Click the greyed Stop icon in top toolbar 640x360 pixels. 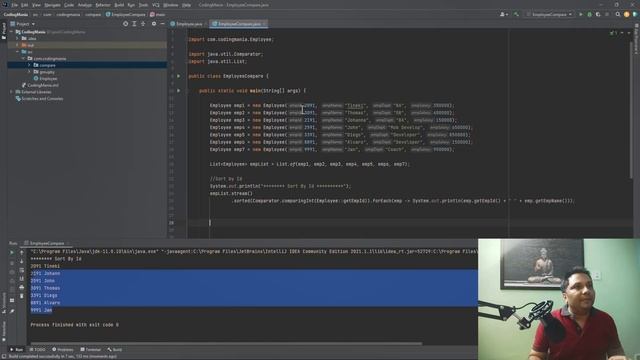coord(607,14)
